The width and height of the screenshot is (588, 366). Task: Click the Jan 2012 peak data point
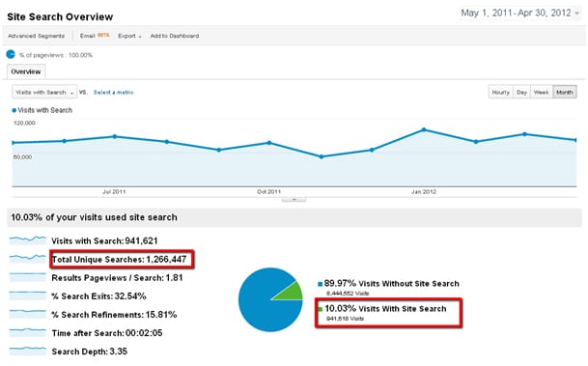(424, 129)
